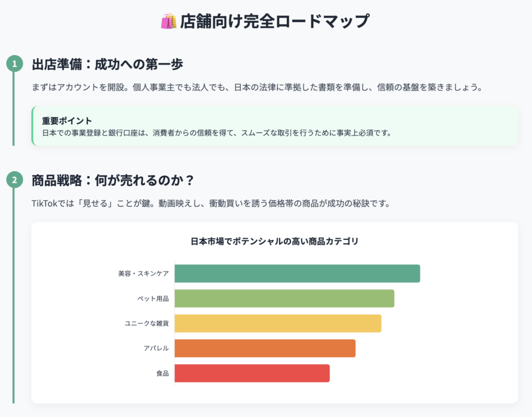Click the orange アパレル bar
This screenshot has height=417, width=532.
264,348
